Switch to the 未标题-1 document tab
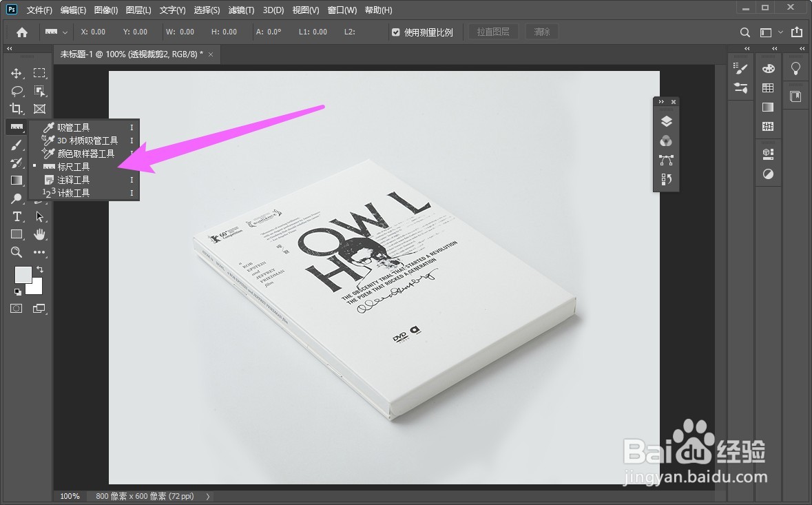 (132, 54)
